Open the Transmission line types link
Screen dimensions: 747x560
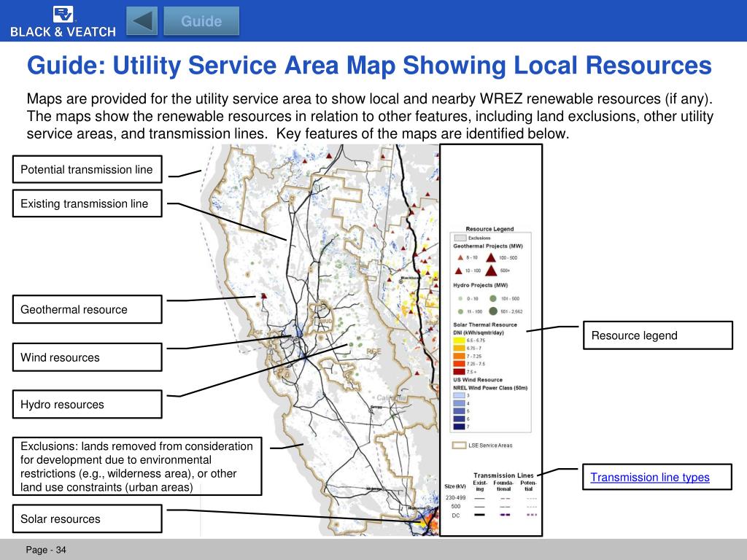point(650,477)
